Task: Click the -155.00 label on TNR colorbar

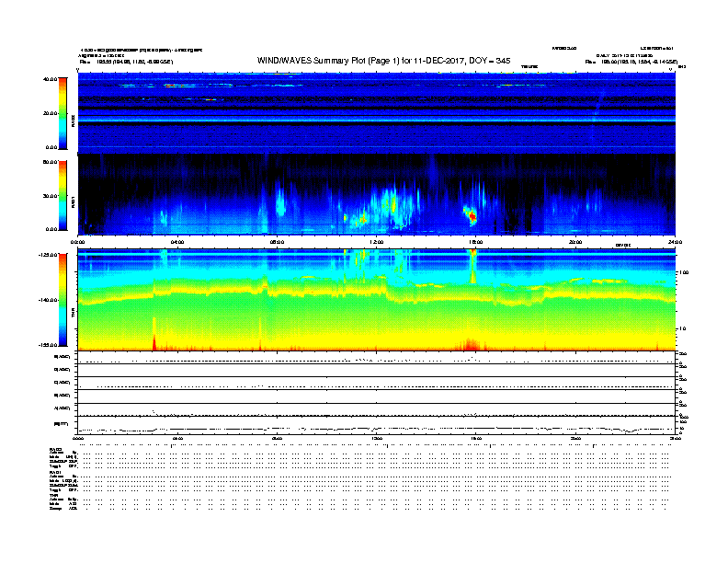Action: [49, 345]
